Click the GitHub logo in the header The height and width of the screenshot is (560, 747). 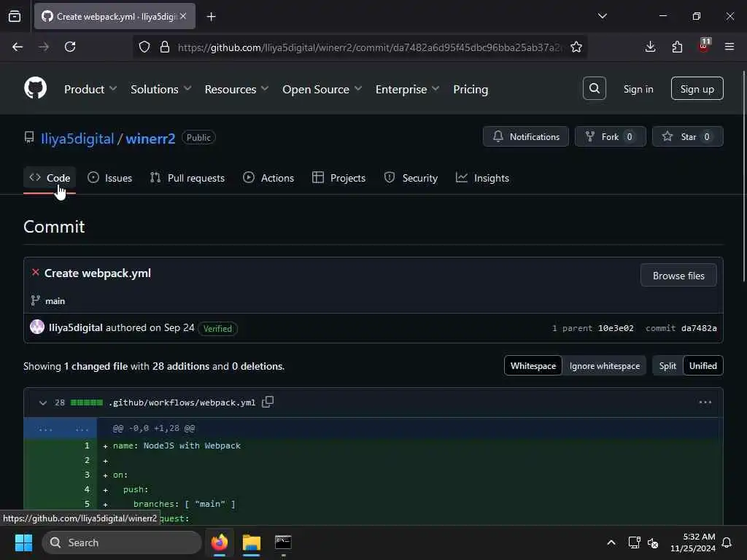[x=35, y=88]
